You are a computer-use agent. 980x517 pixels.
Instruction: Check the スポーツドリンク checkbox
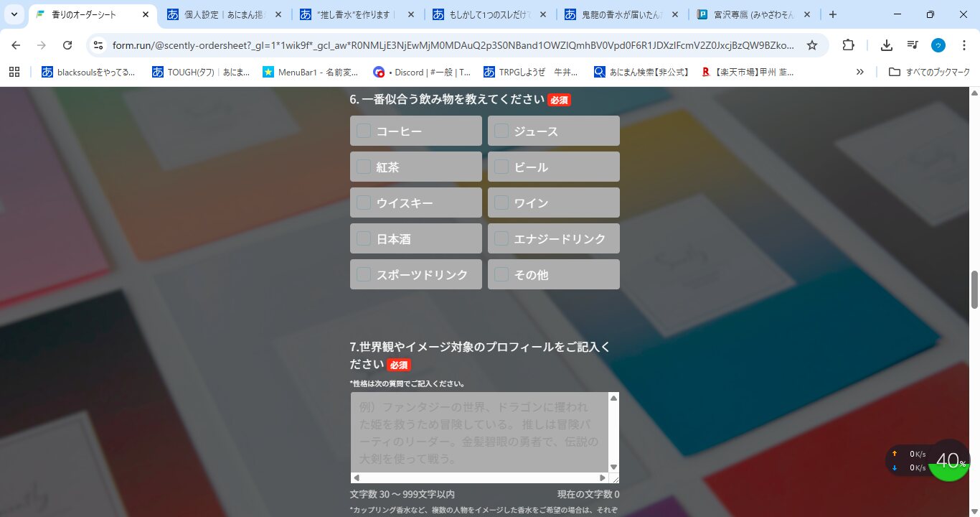click(364, 274)
